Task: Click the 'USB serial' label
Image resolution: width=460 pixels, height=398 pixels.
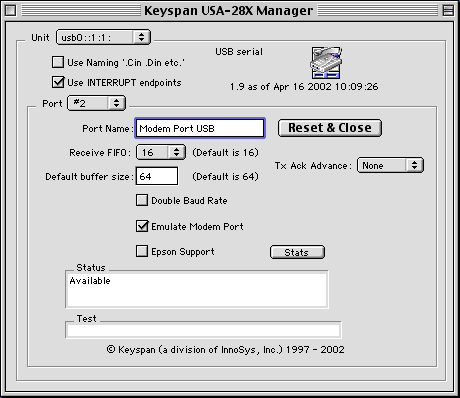Action: [x=239, y=52]
